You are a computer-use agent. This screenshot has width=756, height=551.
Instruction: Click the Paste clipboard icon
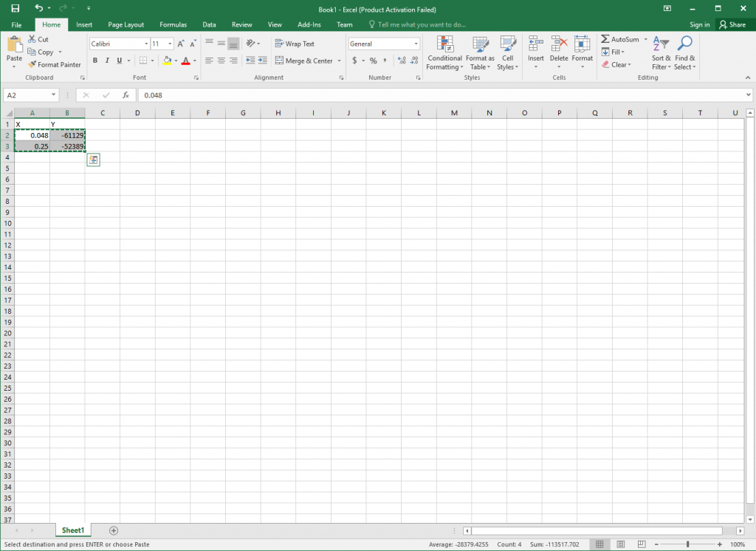pos(15,44)
